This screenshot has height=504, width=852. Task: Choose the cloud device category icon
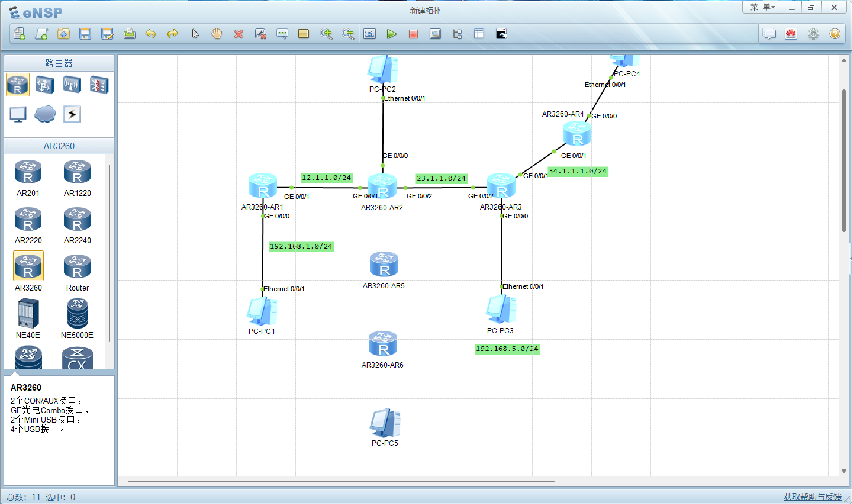(45, 114)
